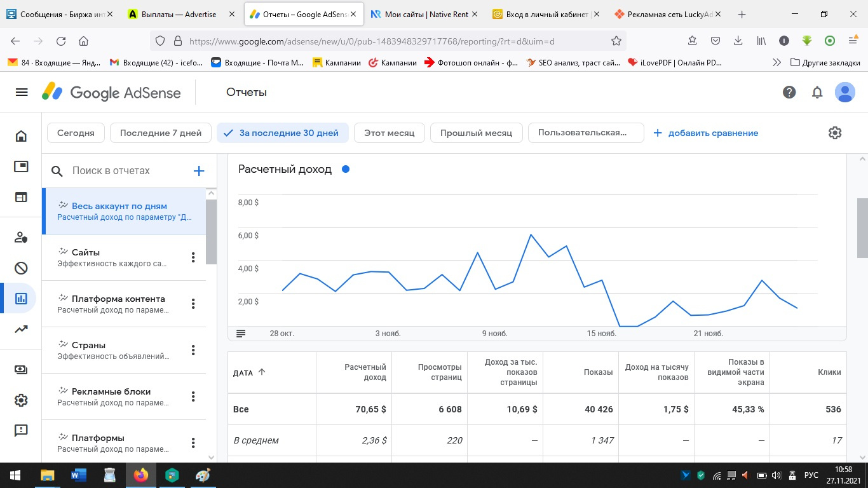Open the help question mark icon

coord(789,92)
